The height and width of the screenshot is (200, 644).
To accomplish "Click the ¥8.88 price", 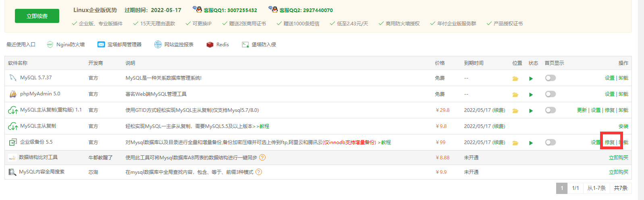I will click(x=442, y=158).
